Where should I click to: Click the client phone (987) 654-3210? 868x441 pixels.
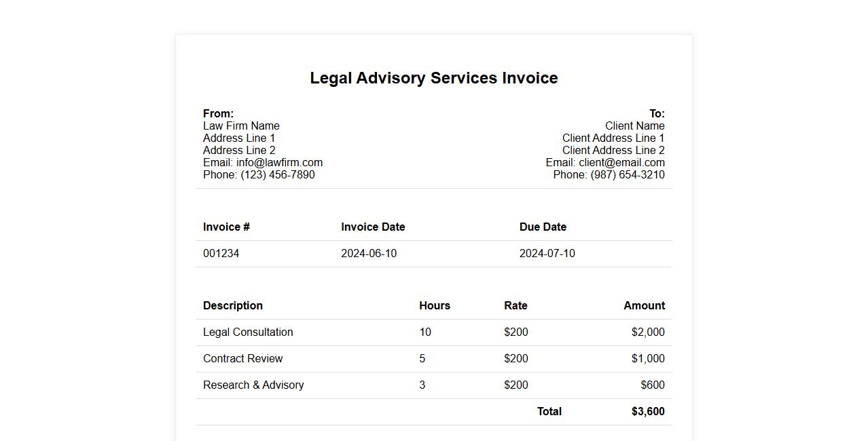tap(627, 175)
